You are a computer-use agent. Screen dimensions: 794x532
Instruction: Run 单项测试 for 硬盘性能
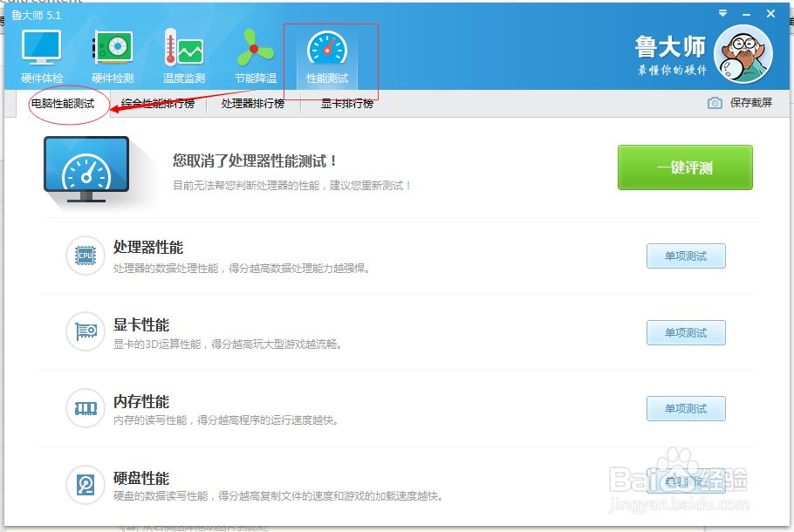pos(686,481)
